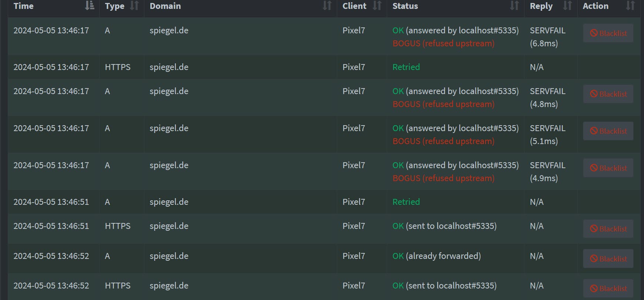Blacklist the already forwarded A query
644x300 pixels.
tap(608, 259)
